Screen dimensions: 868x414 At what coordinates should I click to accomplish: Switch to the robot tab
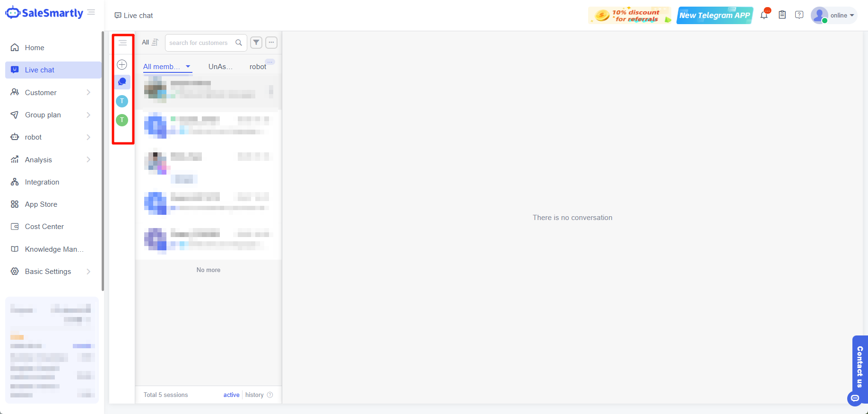pyautogui.click(x=258, y=67)
